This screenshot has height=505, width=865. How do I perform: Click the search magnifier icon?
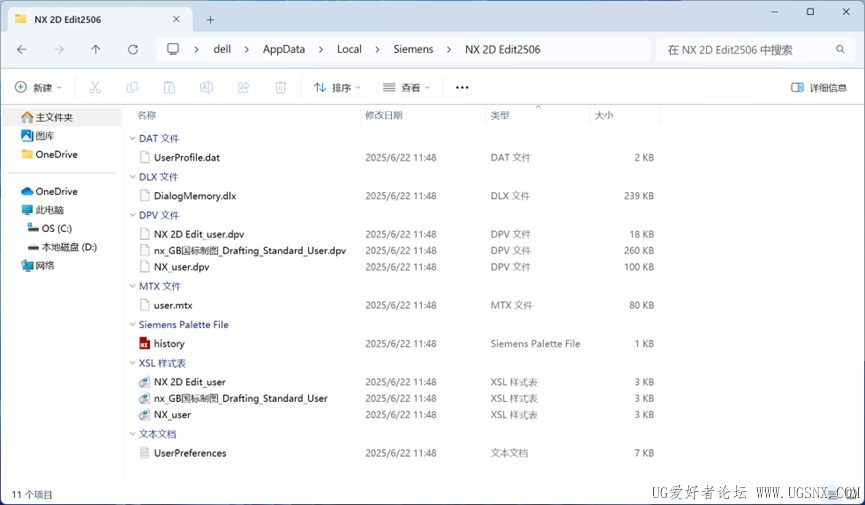(840, 50)
